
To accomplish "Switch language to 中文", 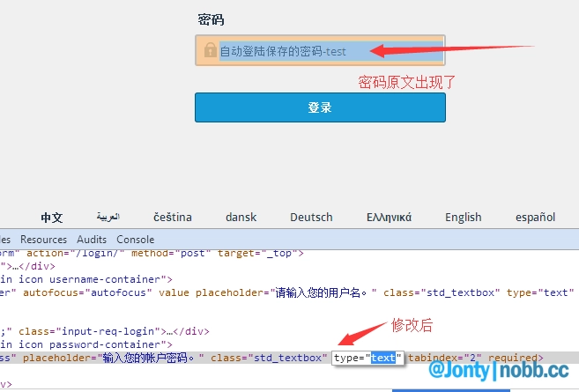I will coord(52,218).
